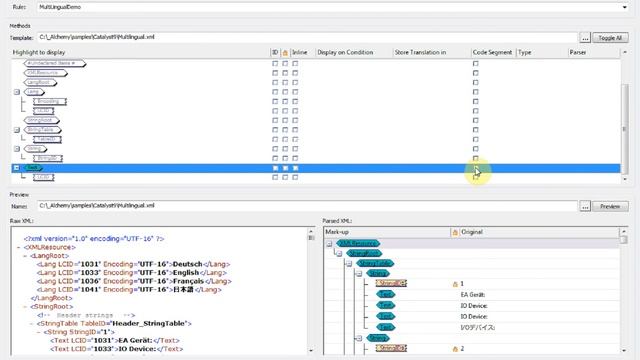Click the lock icon beside value 1
640x360 pixels.
(455, 284)
